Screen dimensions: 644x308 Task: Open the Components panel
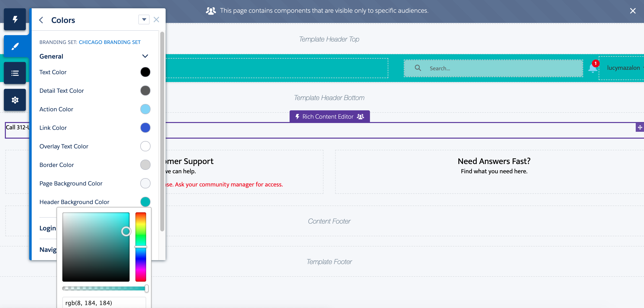coord(15,19)
